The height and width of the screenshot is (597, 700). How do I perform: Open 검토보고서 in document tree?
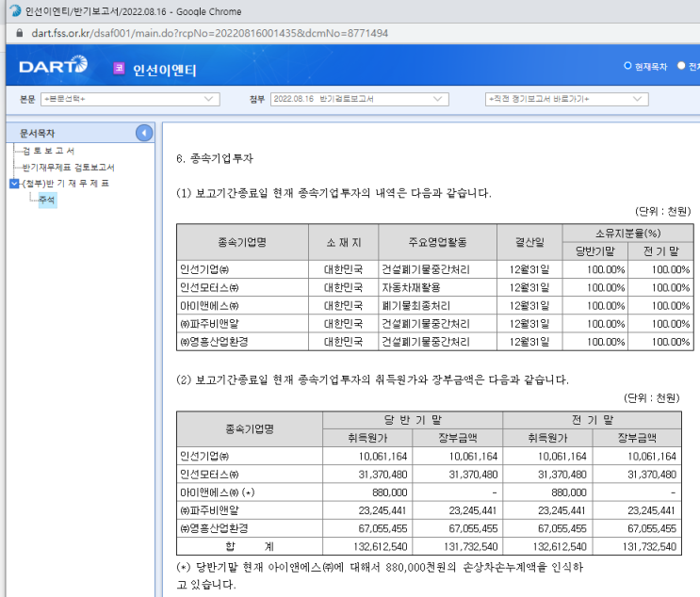point(48,151)
